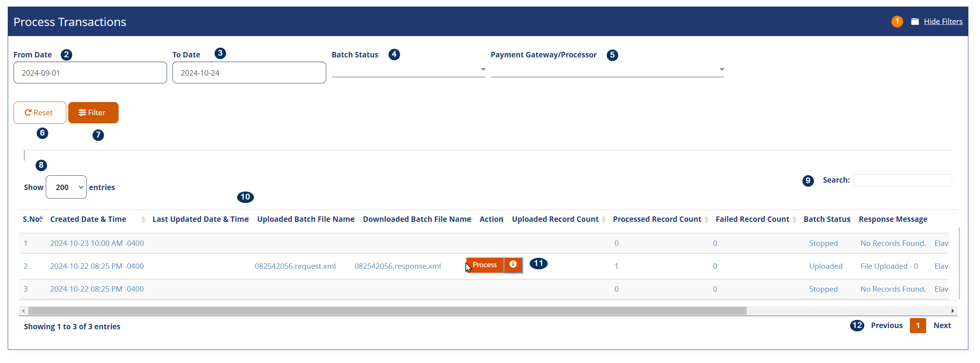
Task: Click the folder icon beside Hide Filters
Action: click(915, 21)
